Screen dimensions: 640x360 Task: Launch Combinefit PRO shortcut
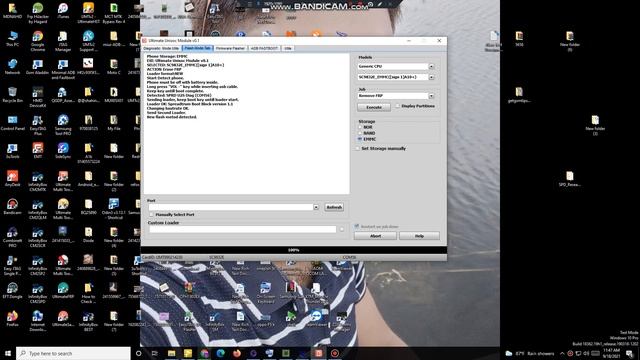[x=12, y=237]
